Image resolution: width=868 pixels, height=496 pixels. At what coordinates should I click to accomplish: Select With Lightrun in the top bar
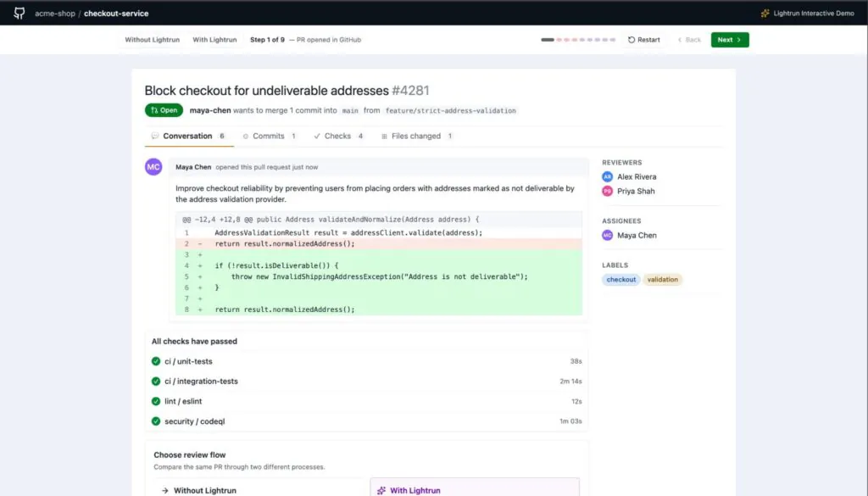[214, 40]
